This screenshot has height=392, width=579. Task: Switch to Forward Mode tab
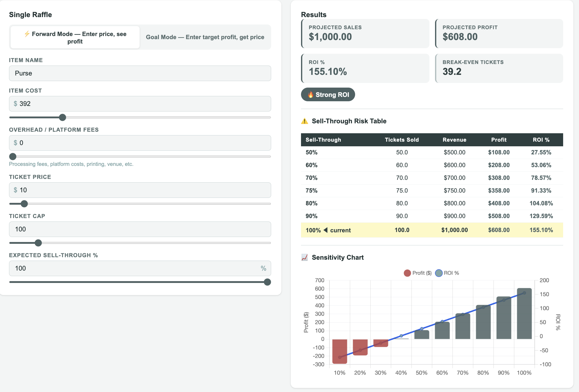(75, 37)
